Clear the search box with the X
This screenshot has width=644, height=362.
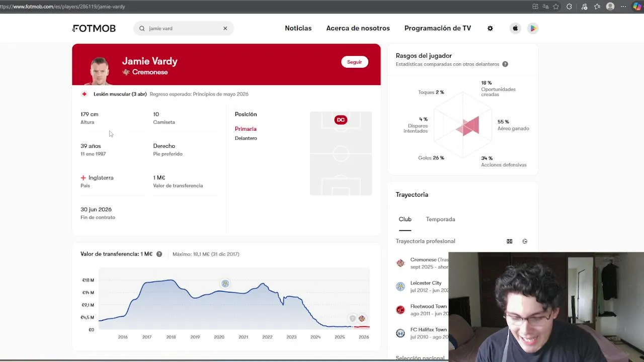click(225, 29)
